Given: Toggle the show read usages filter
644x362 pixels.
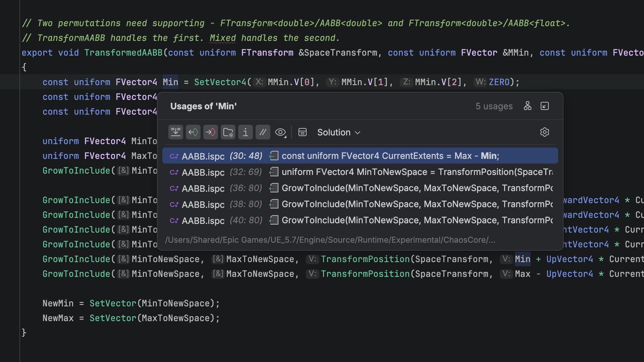Looking at the screenshot, I should 193,132.
